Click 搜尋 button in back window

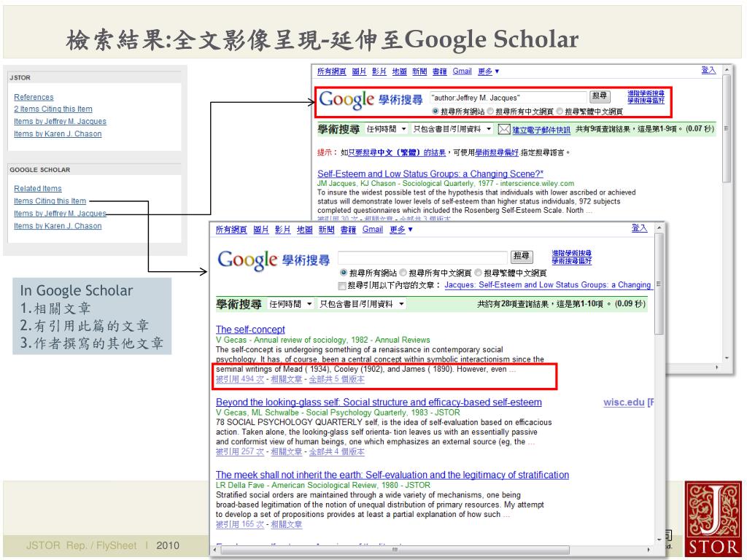600,97
